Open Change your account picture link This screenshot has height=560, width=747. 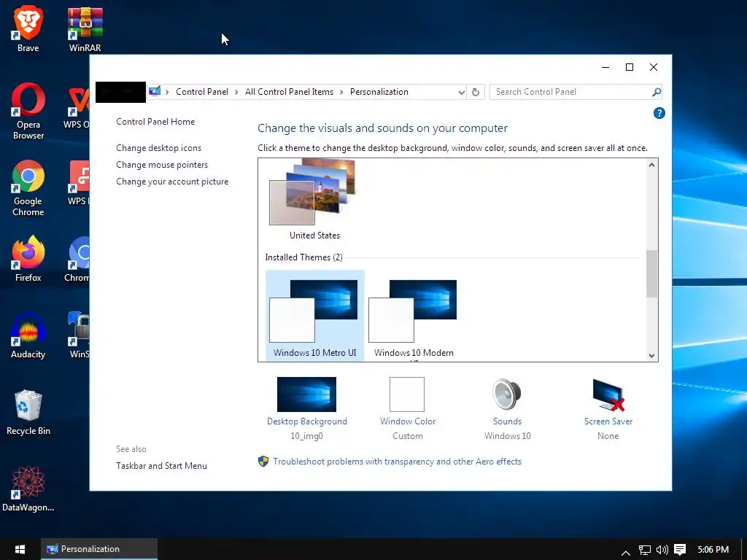pos(172,182)
